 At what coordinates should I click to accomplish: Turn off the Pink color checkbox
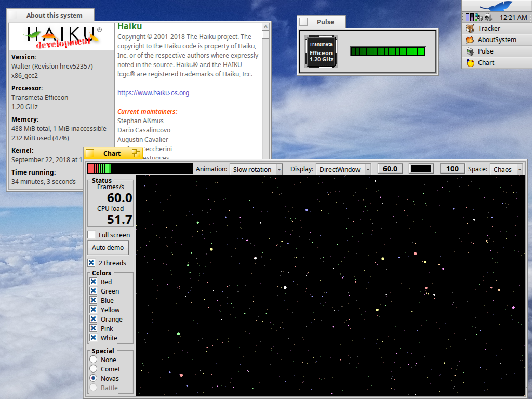[94, 328]
